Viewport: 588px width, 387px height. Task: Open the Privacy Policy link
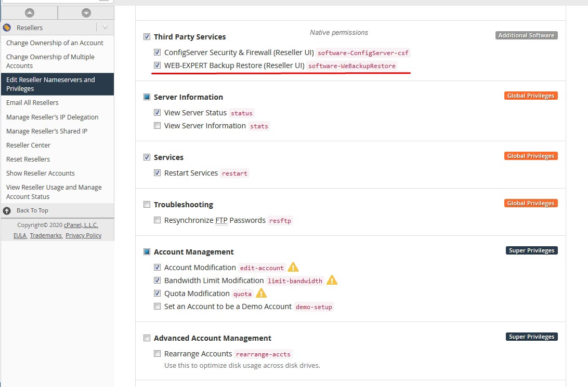(83, 235)
